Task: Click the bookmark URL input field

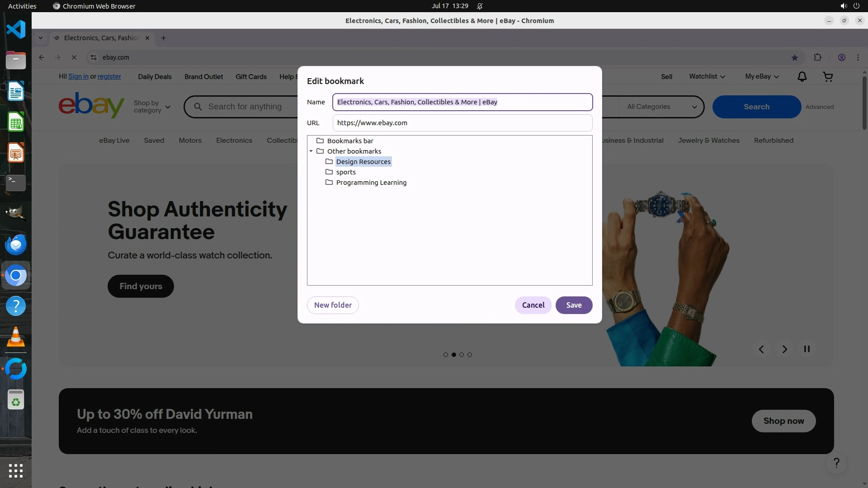Action: coord(462,123)
